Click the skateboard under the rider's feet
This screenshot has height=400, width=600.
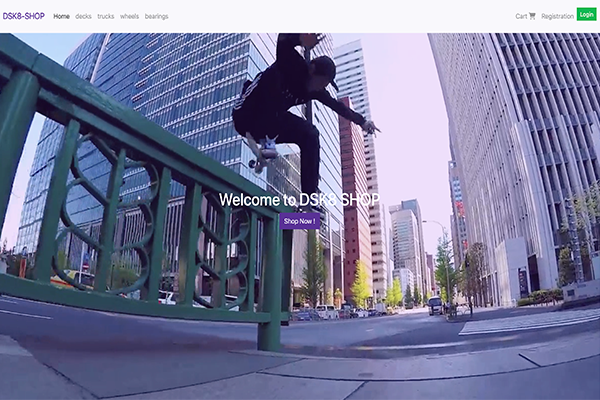[x=264, y=151]
